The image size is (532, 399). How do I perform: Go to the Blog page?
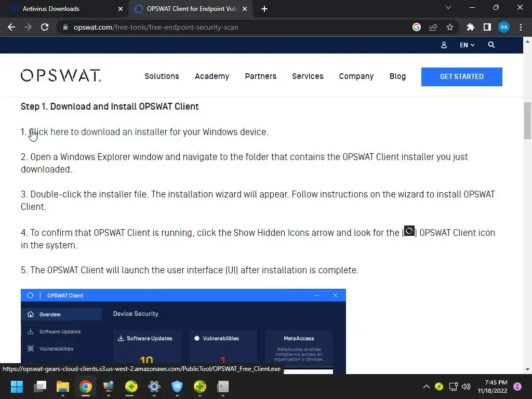[x=397, y=76]
